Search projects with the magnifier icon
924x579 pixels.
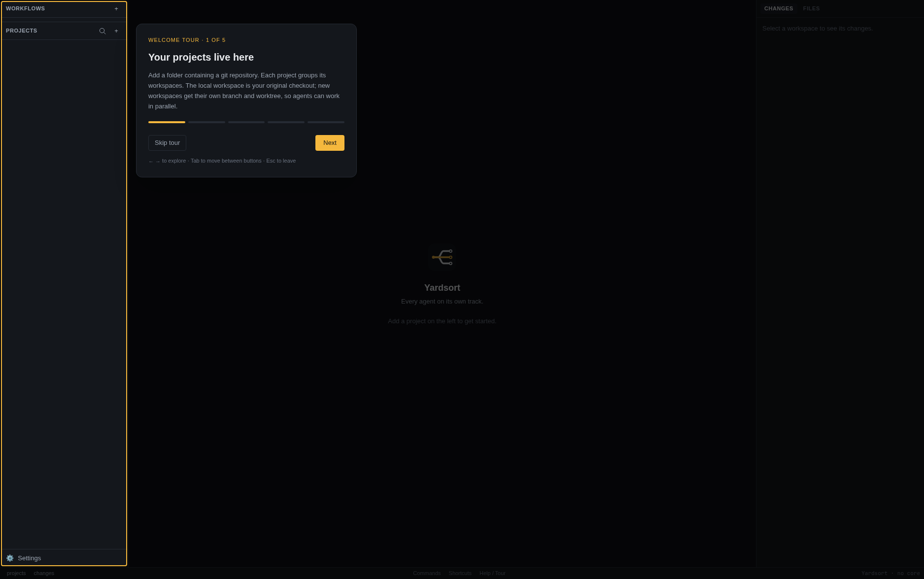[103, 31]
